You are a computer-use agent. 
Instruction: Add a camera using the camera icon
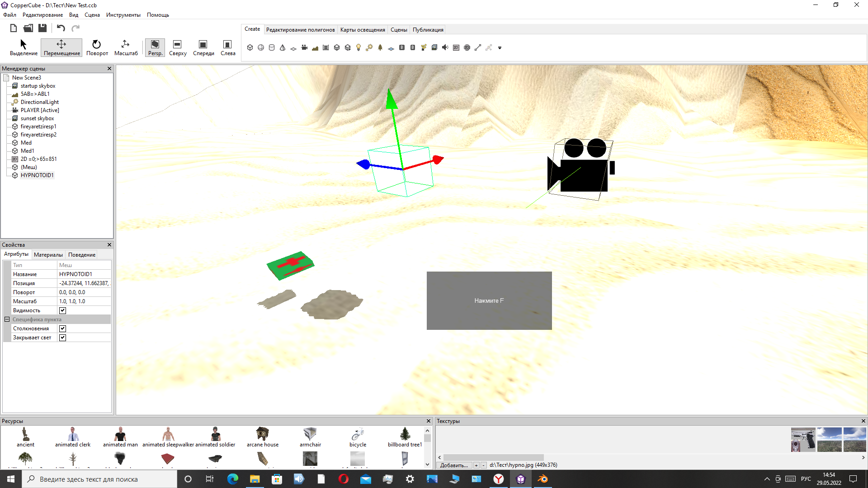304,47
